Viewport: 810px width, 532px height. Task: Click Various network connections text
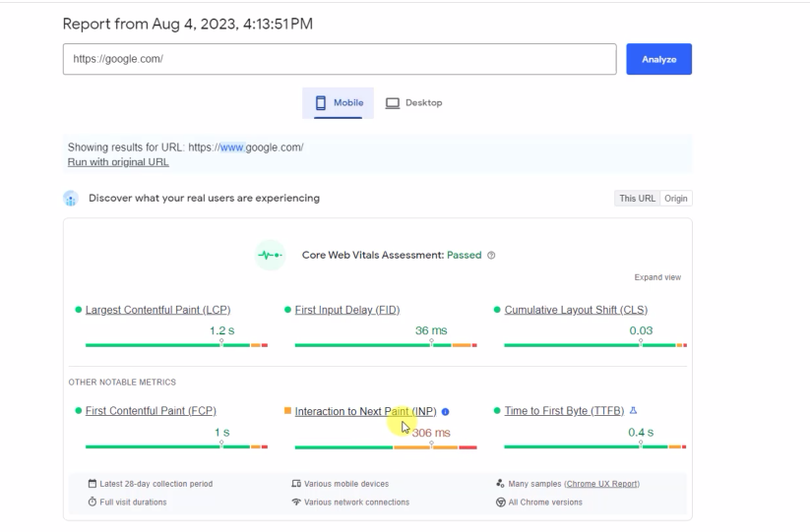356,502
